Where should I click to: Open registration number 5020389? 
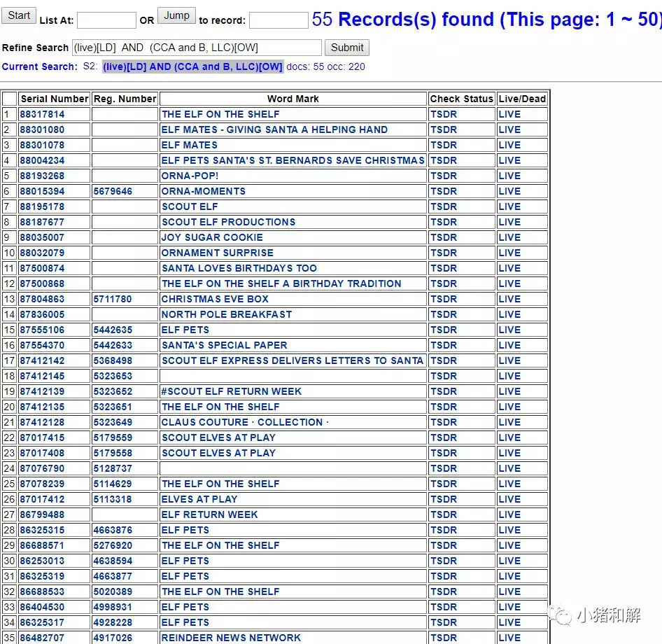tap(113, 592)
